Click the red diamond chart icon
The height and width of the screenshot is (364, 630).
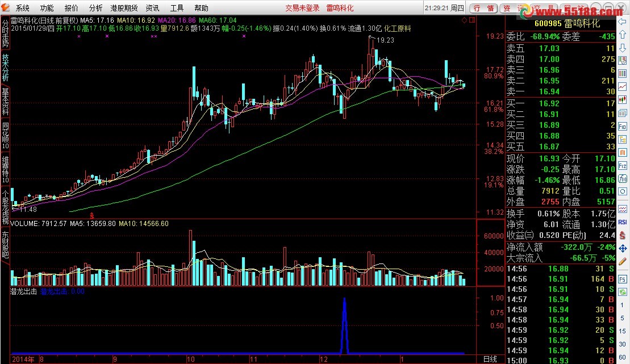pyautogui.click(x=464, y=20)
